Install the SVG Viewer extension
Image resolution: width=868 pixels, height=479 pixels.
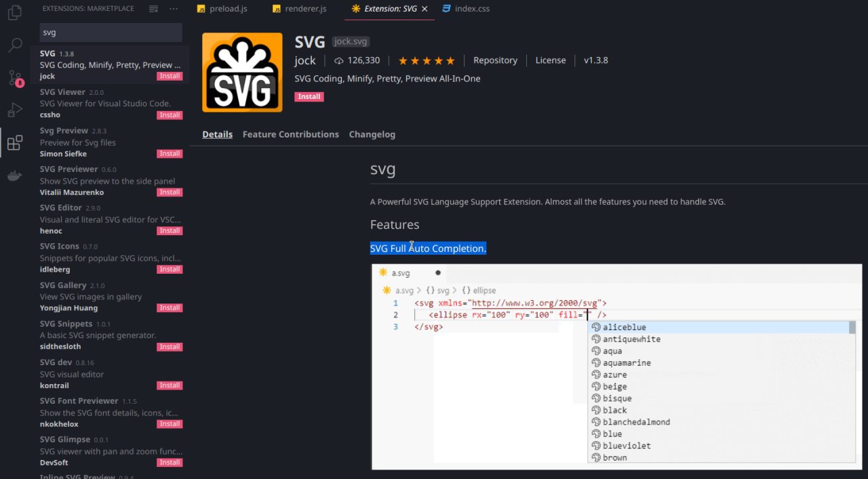pos(170,114)
